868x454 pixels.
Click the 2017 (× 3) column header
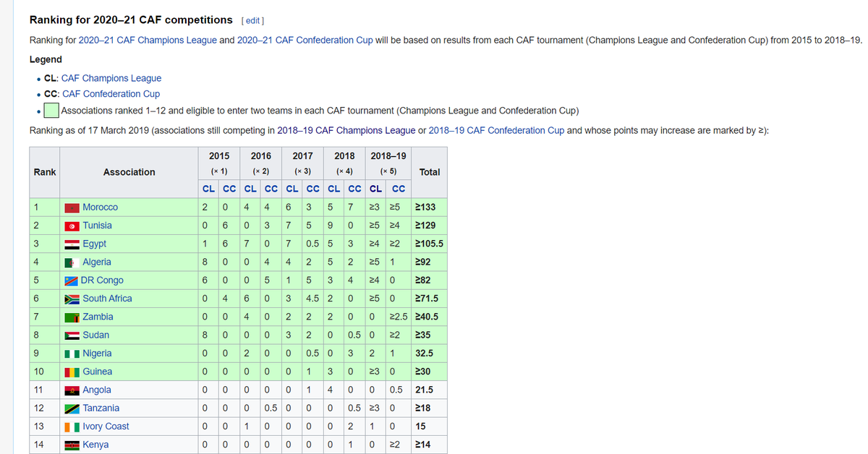[303, 164]
